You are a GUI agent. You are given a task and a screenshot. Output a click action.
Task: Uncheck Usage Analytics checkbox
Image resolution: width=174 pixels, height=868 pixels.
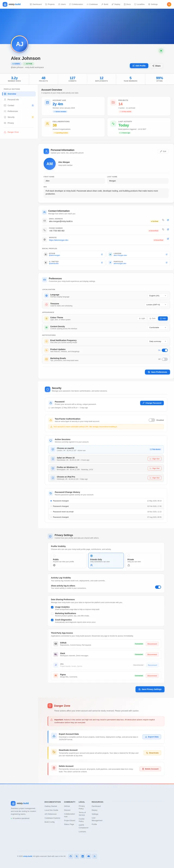point(52,607)
